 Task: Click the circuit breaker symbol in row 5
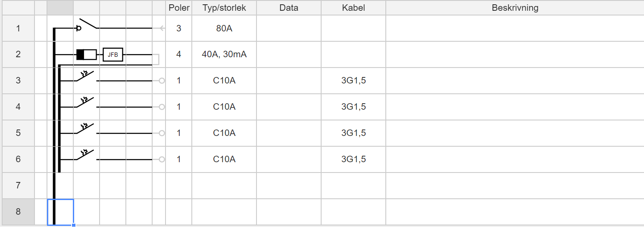pyautogui.click(x=86, y=130)
